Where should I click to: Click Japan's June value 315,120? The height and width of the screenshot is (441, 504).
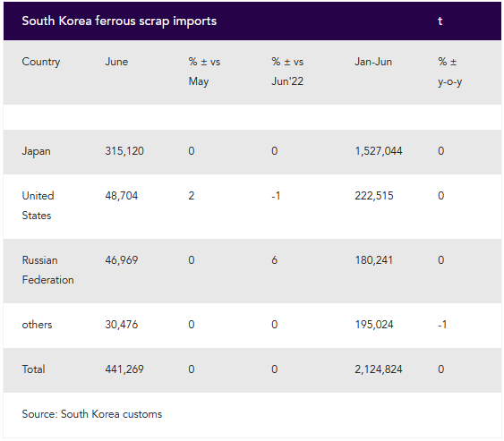pos(124,151)
